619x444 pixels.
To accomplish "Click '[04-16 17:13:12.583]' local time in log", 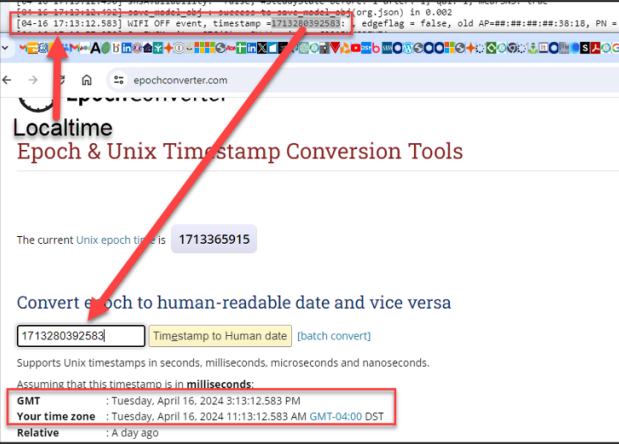I will [x=69, y=24].
